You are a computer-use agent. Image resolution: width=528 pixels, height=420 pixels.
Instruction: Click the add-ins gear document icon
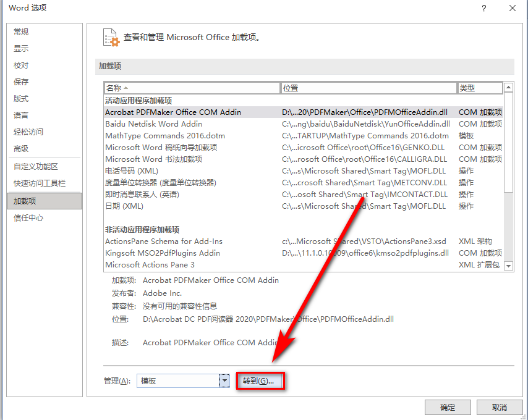click(x=111, y=38)
